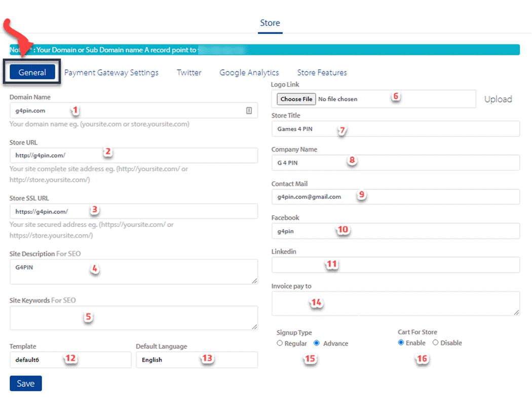Focus the Store URL input field
Screen dimensions: 532x417
click(134, 156)
